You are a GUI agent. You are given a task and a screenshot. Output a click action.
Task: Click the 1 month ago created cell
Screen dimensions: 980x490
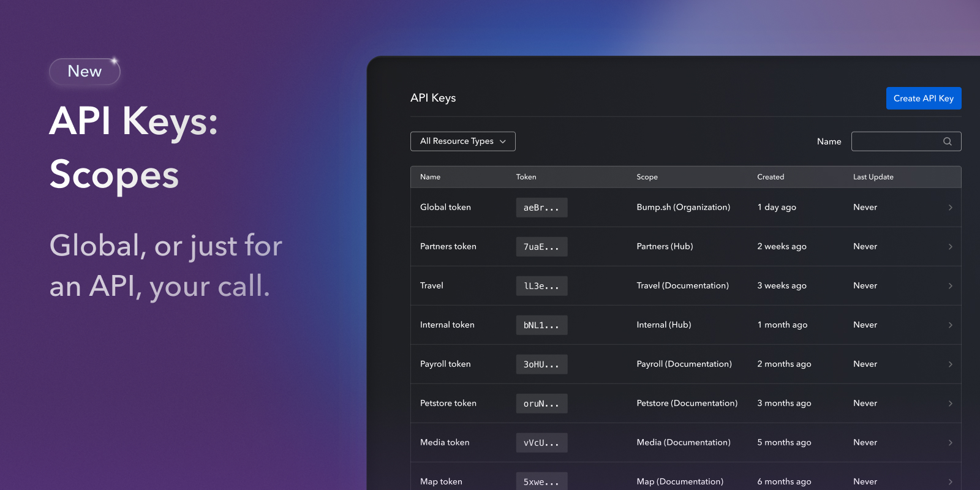(782, 325)
